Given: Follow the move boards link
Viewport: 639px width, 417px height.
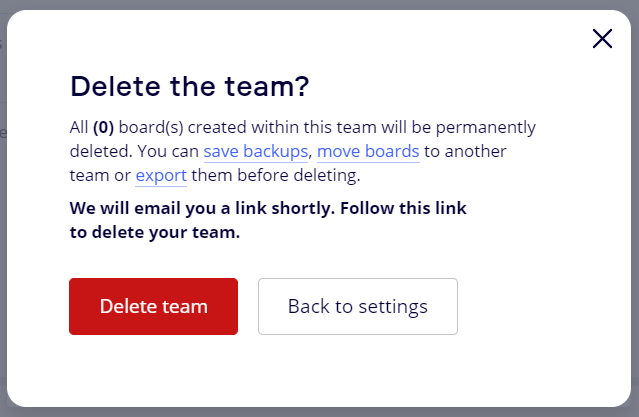Looking at the screenshot, I should (x=367, y=152).
